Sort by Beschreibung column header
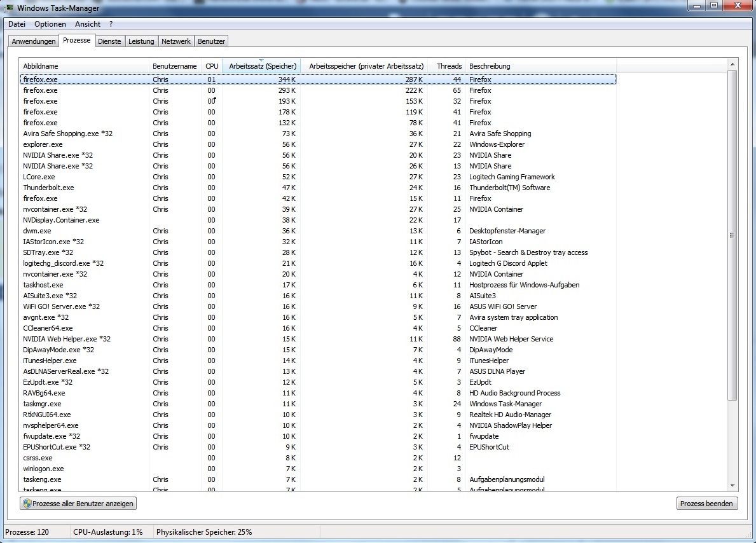The height and width of the screenshot is (543, 756). pos(540,66)
